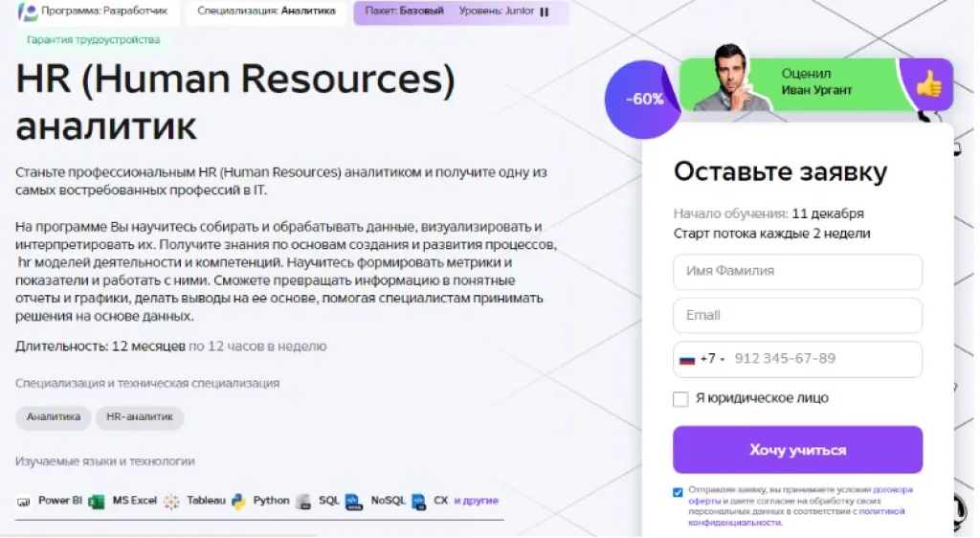Screen dimensions: 980x538
Task: Click the 'Длительность: 12 месяцев' text
Action: 100,347
